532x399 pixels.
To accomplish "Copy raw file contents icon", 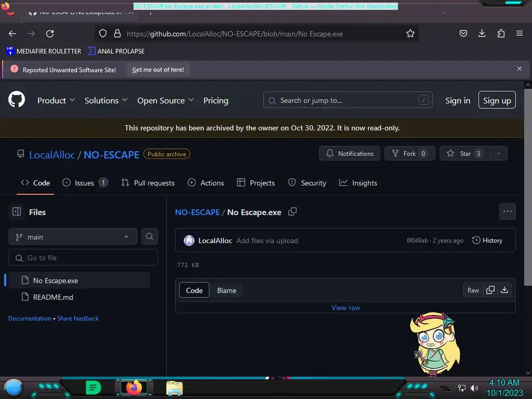I will pyautogui.click(x=490, y=290).
